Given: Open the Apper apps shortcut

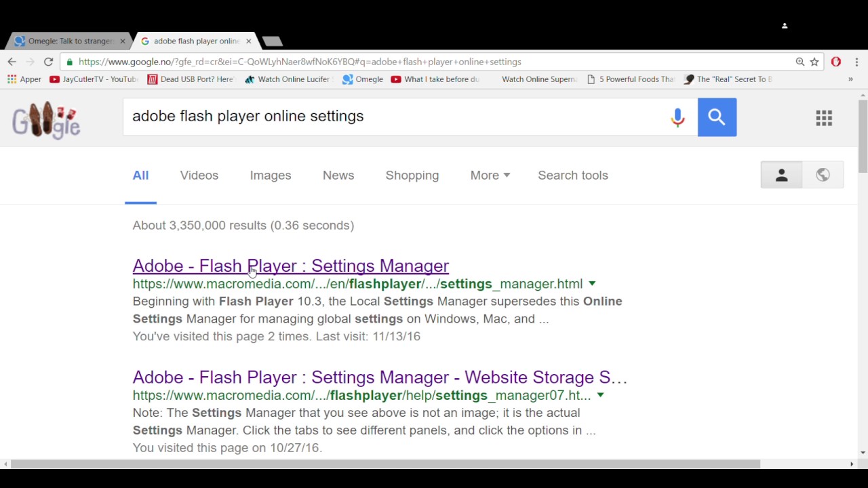Looking at the screenshot, I should 24,79.
